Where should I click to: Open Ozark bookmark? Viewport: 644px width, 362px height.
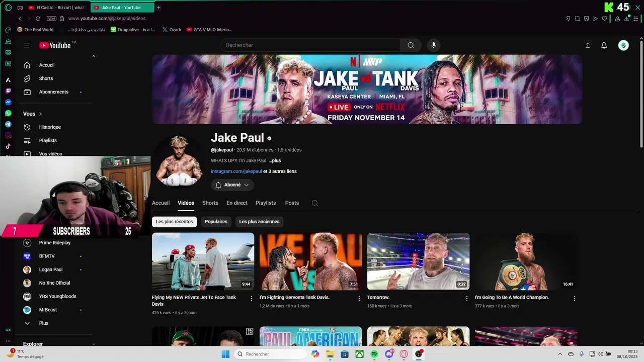pyautogui.click(x=172, y=30)
